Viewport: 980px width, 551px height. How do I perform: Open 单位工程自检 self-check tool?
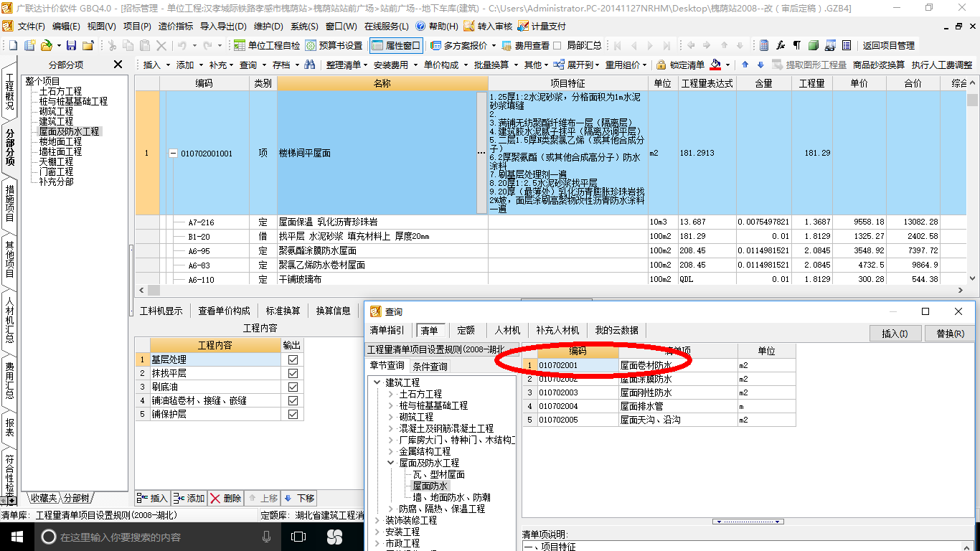point(266,45)
